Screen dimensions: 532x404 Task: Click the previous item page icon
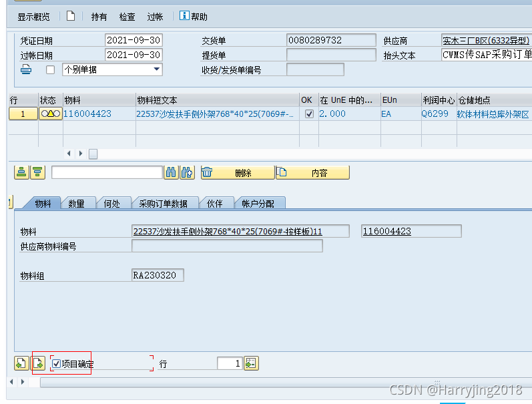(21, 363)
